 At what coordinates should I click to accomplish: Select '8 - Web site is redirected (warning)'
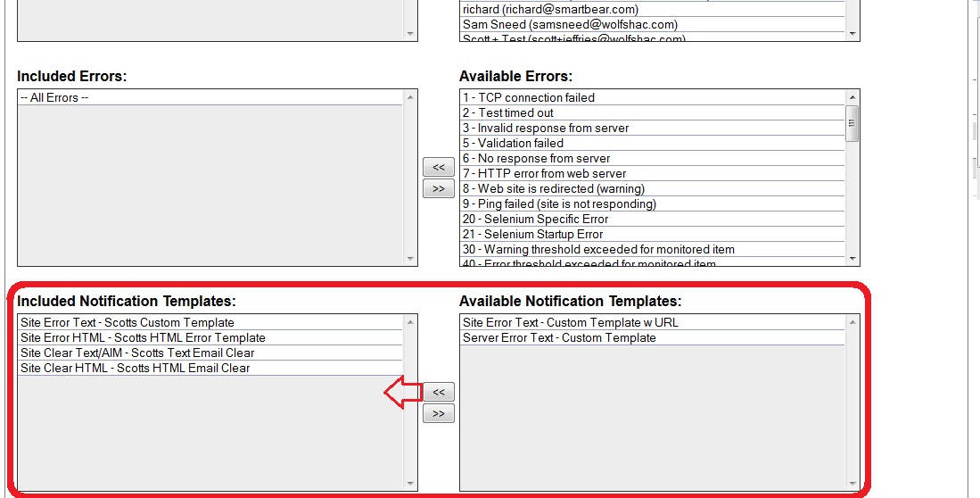tap(653, 188)
